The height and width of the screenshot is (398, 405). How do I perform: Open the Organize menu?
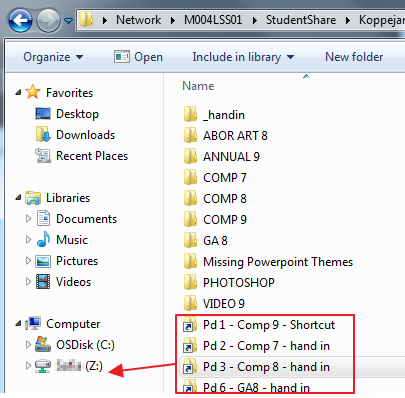53,57
